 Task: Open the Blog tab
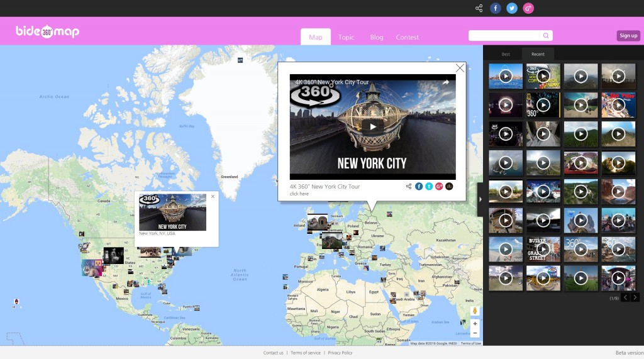pyautogui.click(x=377, y=37)
